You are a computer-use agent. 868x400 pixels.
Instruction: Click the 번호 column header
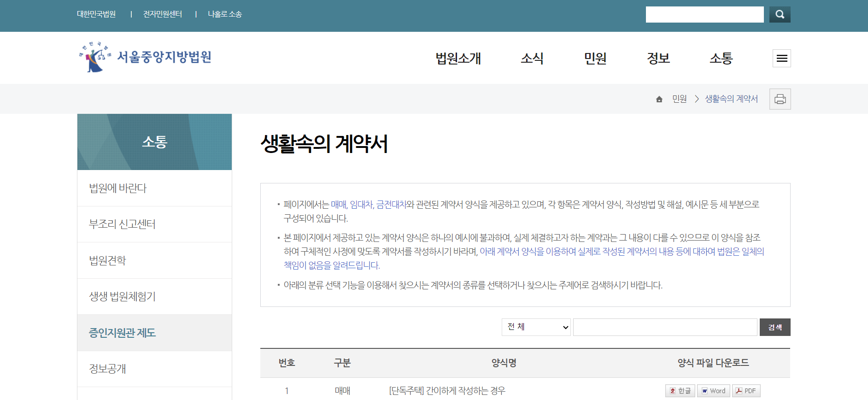287,363
